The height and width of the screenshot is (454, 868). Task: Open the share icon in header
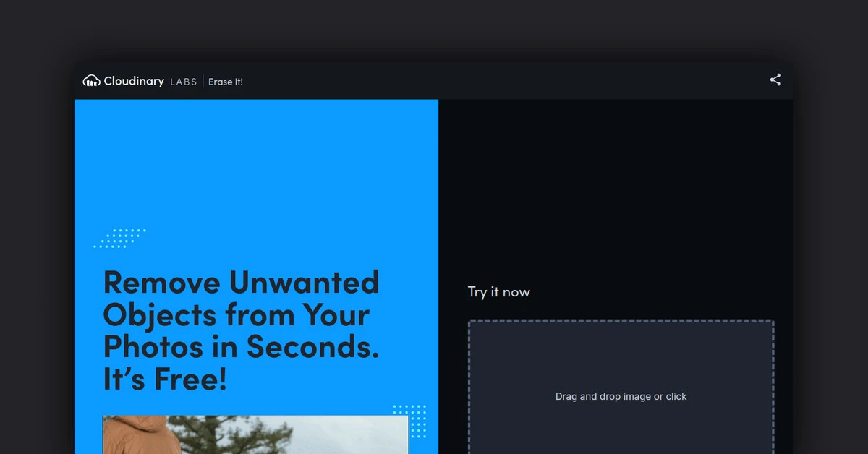pyautogui.click(x=775, y=80)
